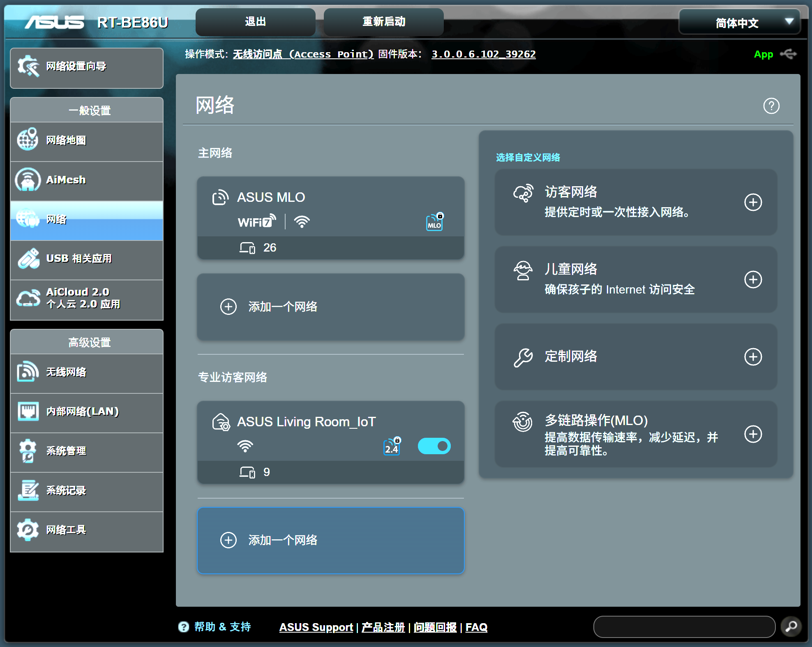Click the ASUS MLO network card icon
This screenshot has width=812, height=647.
tap(220, 197)
